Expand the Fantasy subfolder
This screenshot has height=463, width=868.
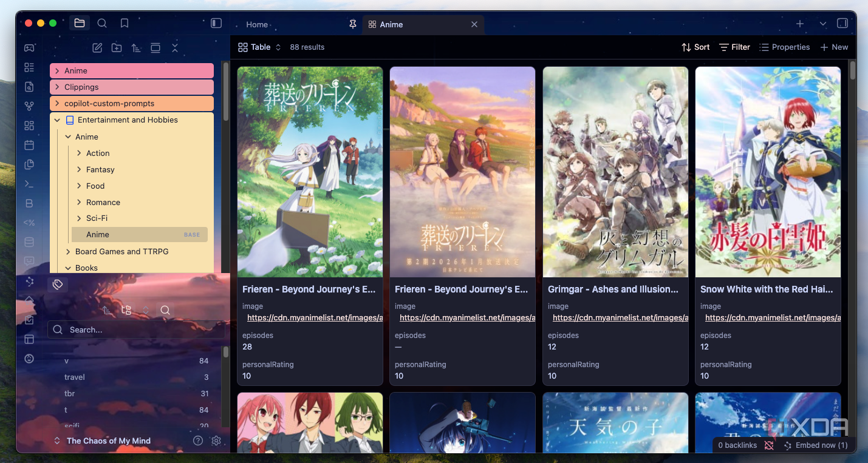[79, 170]
